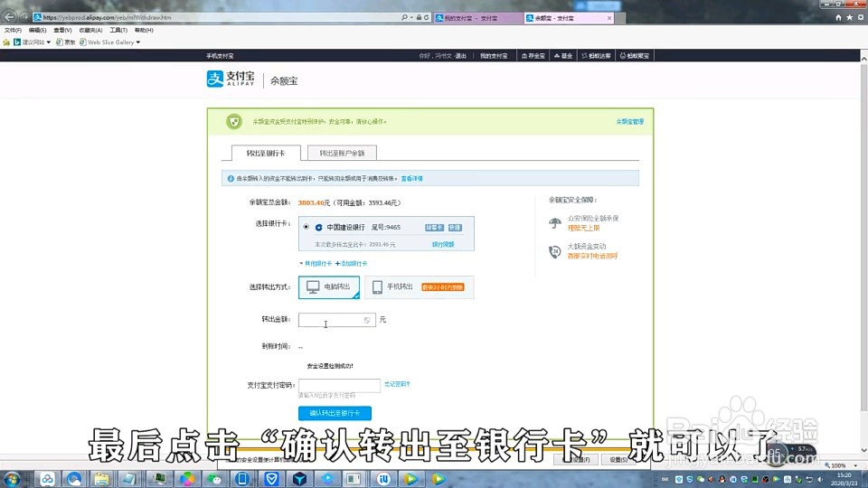Click the page vertical scrollbar
Screen dimensions: 868x488
tap(863, 238)
